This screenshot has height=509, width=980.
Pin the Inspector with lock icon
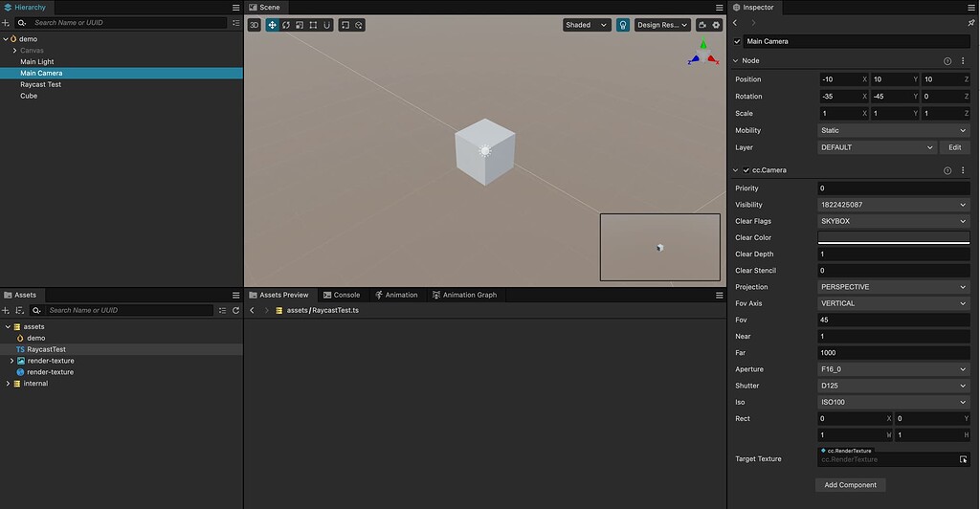point(971,22)
